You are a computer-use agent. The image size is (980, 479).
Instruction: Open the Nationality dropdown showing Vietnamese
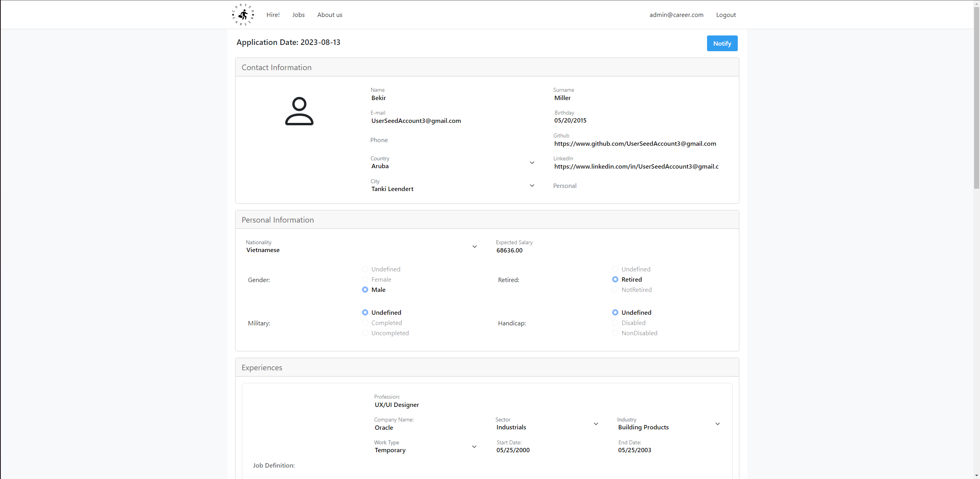362,247
